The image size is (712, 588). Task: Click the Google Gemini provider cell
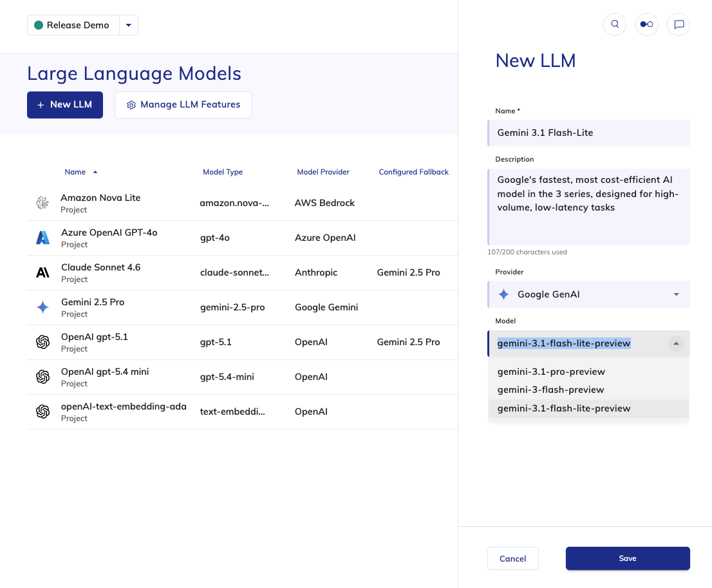[326, 308]
